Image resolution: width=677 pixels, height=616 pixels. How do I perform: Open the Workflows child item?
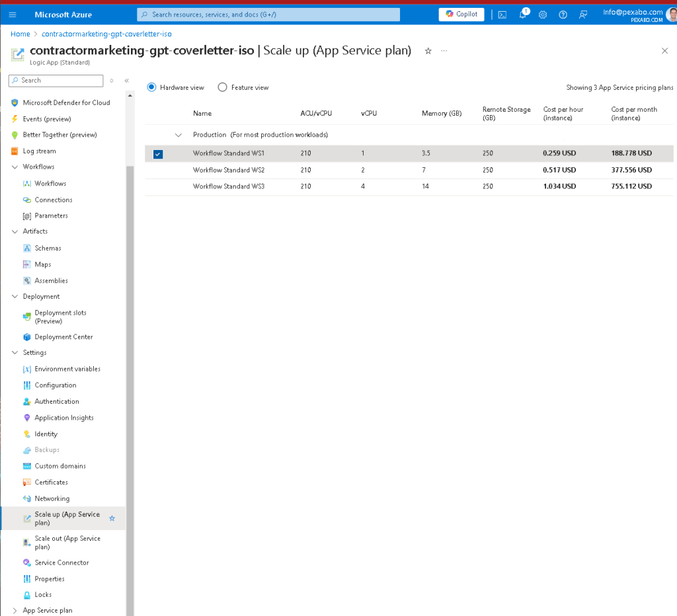click(x=50, y=184)
